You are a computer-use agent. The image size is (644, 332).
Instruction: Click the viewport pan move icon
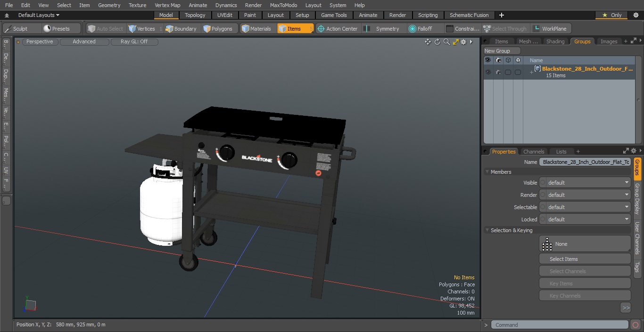tap(428, 42)
